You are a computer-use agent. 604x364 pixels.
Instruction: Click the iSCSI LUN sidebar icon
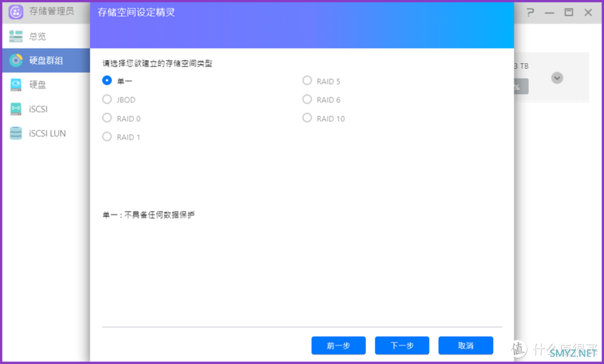click(16, 134)
